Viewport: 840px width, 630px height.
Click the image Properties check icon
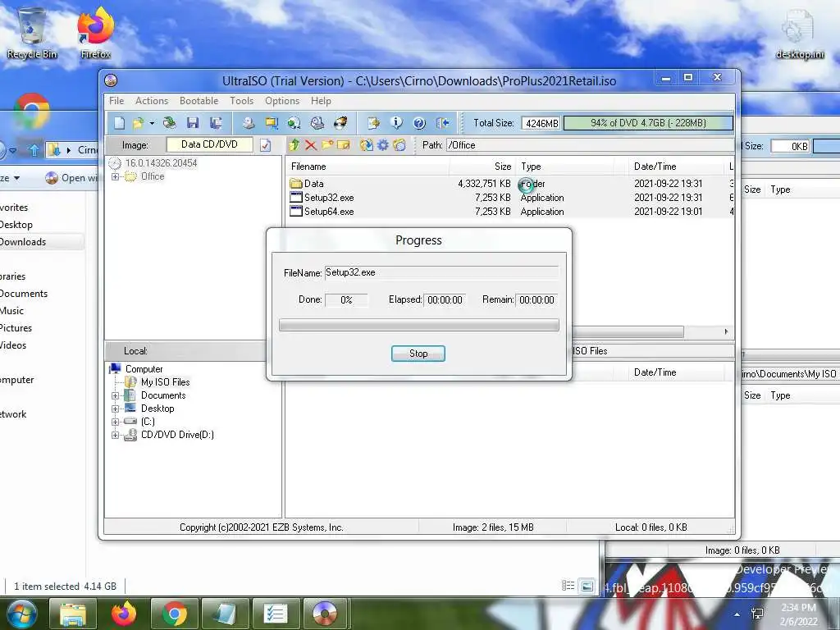[x=265, y=145]
